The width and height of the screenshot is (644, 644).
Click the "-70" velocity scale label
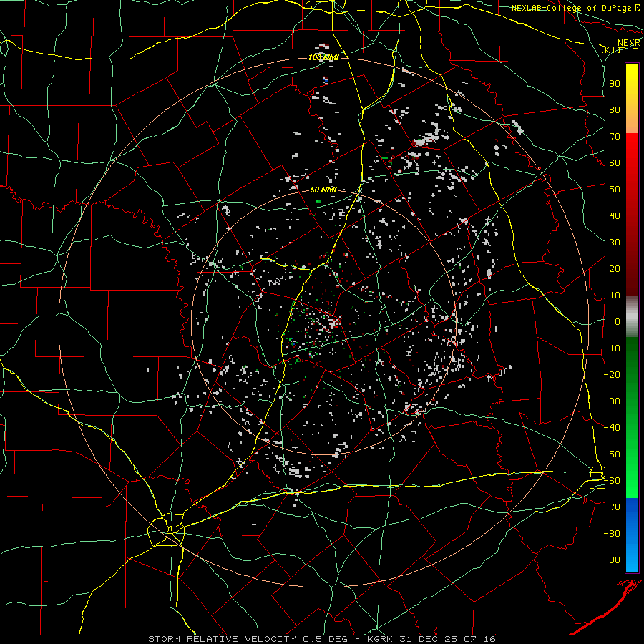612,507
